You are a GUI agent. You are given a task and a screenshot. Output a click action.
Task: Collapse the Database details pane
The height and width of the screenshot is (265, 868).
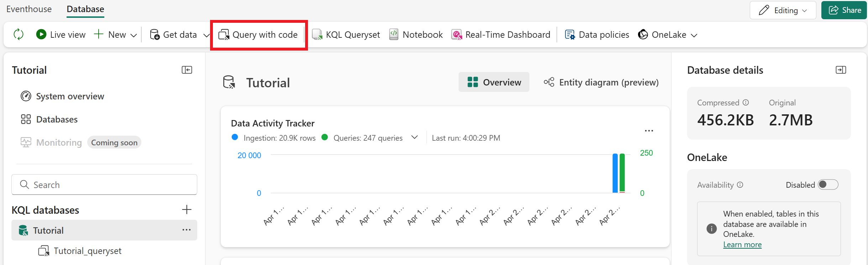pos(841,70)
